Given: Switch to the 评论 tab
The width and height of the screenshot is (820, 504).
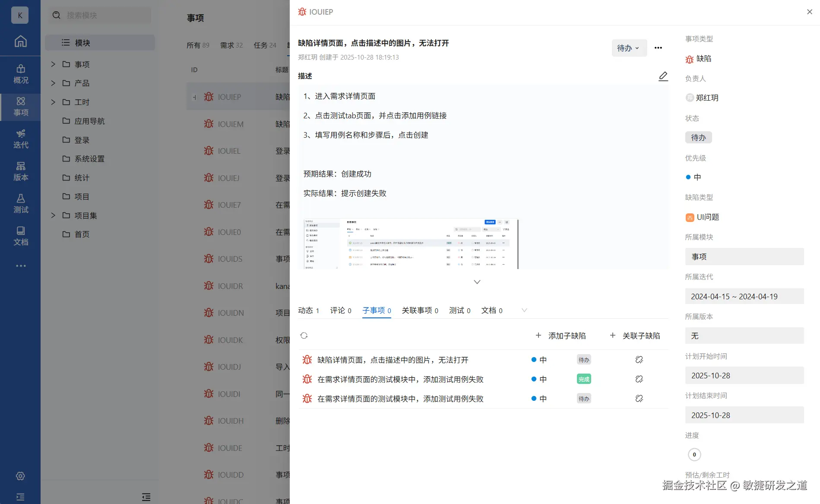Looking at the screenshot, I should pos(341,311).
